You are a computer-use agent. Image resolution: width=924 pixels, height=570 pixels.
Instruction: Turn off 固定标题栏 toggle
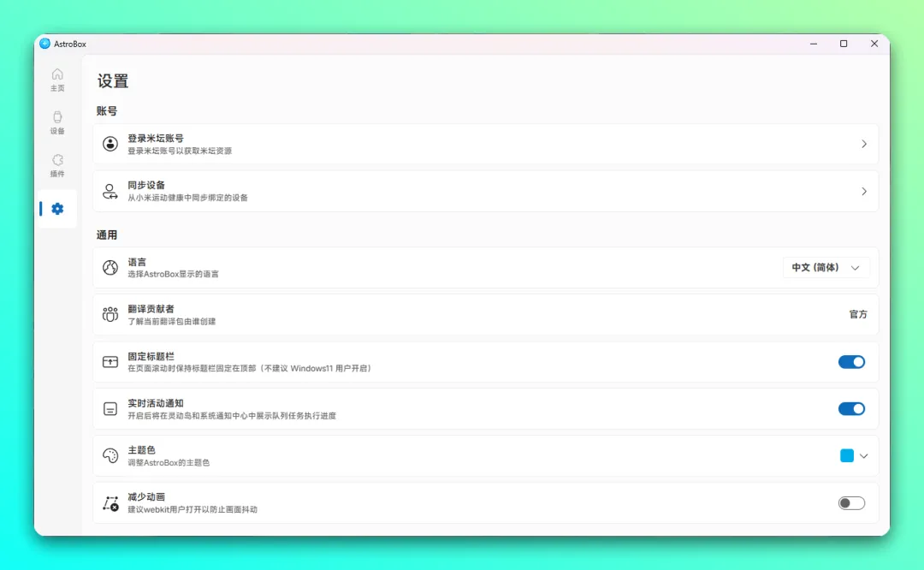851,362
